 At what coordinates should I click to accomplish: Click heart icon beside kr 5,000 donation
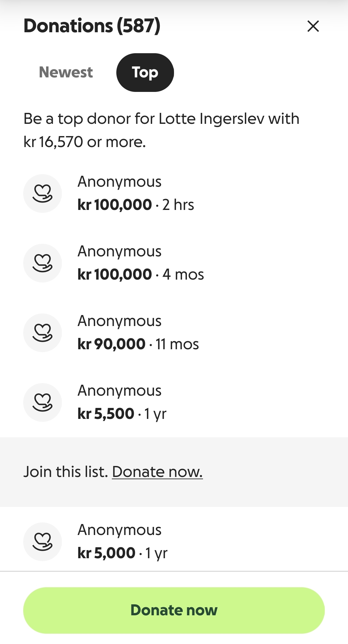[x=43, y=542]
